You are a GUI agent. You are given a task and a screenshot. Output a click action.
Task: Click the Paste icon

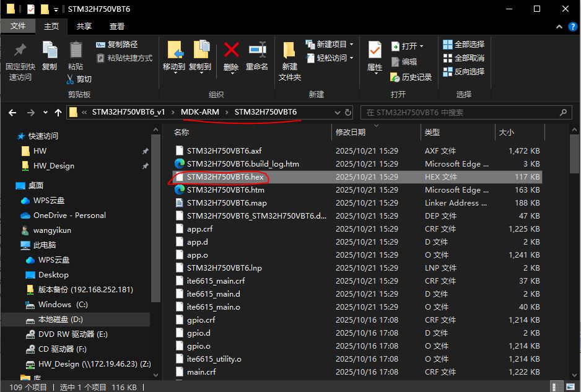[76, 50]
